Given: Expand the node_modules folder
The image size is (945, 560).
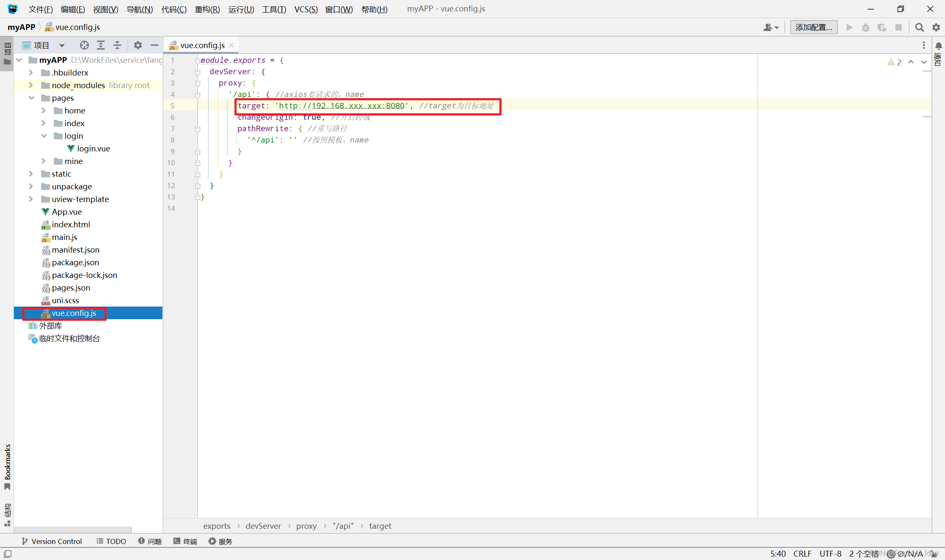Looking at the screenshot, I should pos(31,85).
